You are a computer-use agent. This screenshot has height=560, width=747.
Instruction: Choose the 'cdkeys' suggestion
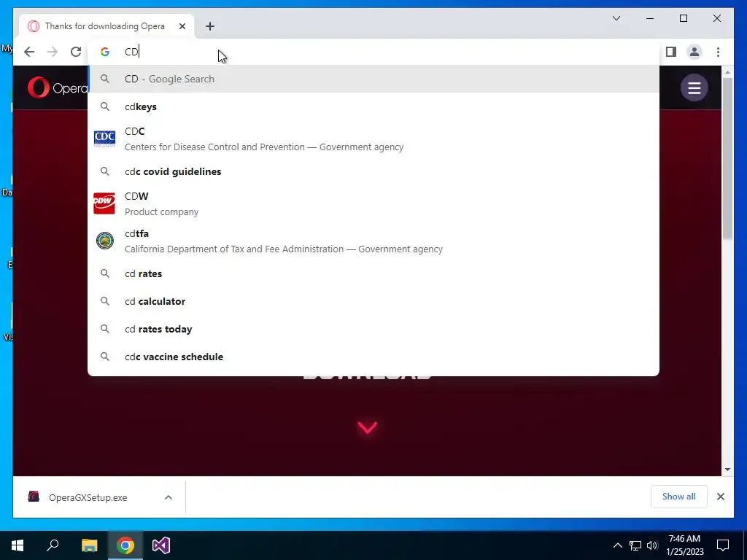373,106
